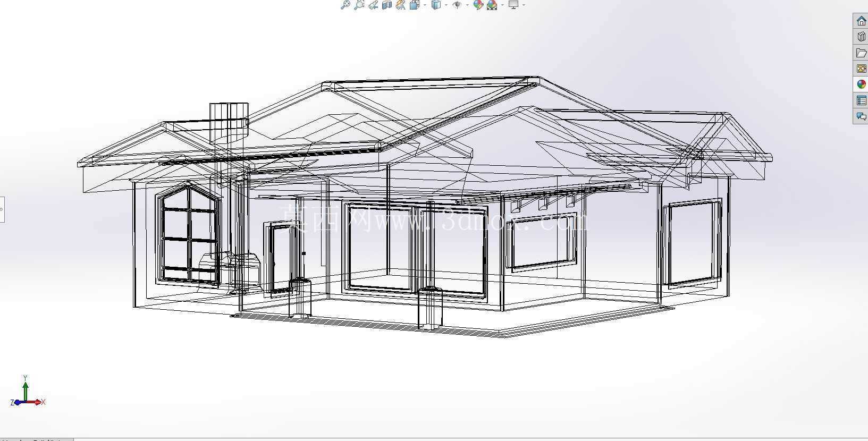Open the Appearances color ball task pane tab
Viewport: 868px width, 441px height.
tap(861, 84)
